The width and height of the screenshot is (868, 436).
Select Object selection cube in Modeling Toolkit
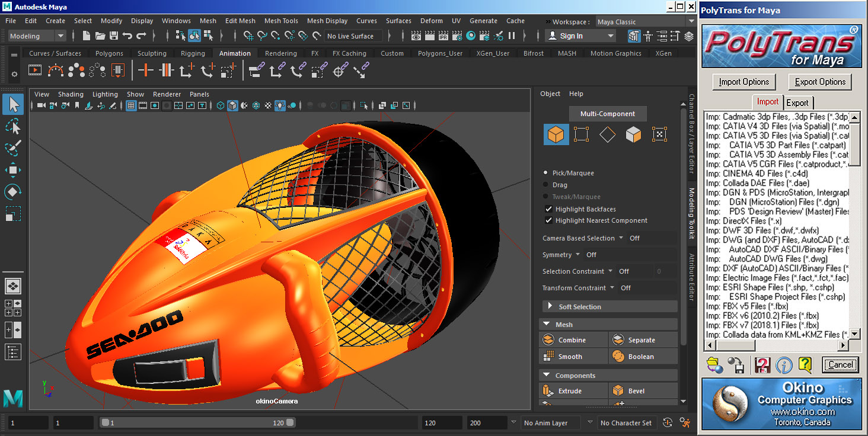point(556,134)
